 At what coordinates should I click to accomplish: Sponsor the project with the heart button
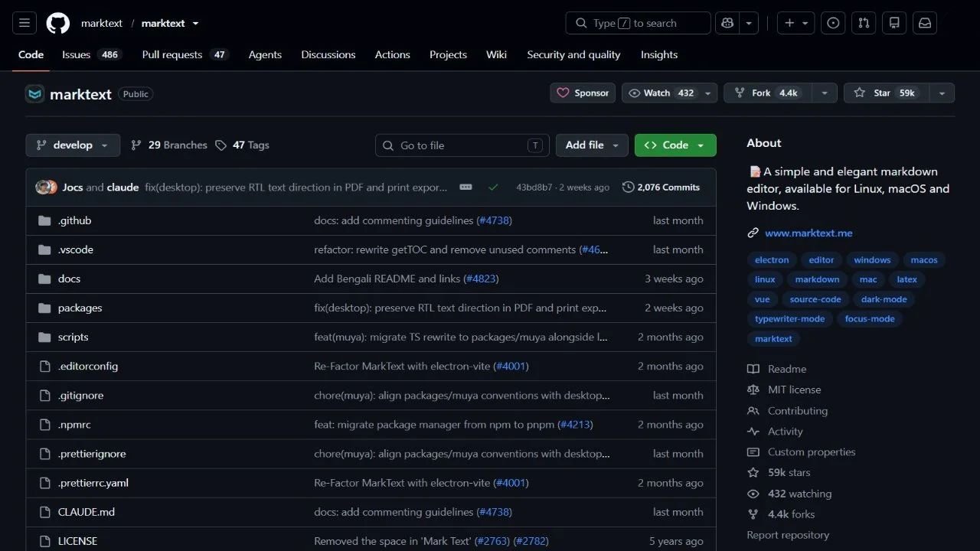click(x=583, y=93)
